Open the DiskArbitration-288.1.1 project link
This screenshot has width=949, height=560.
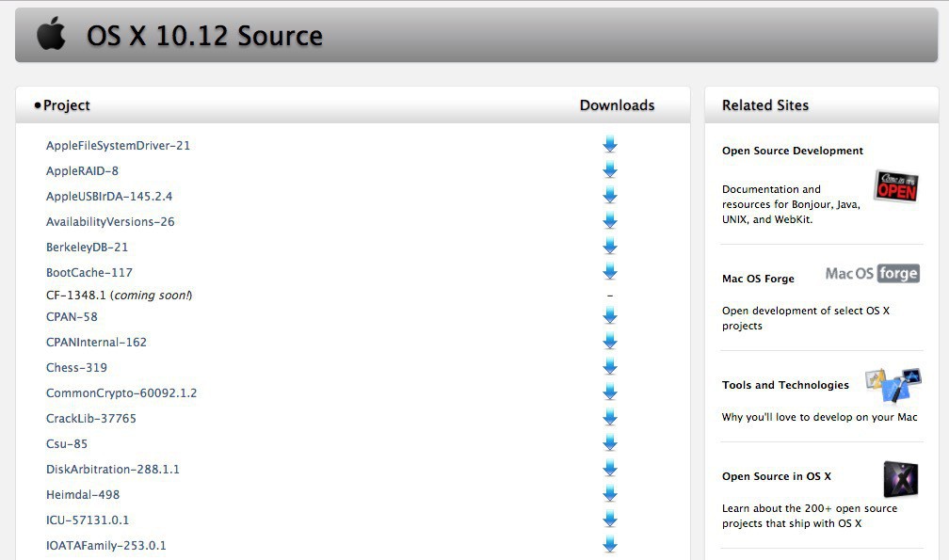click(x=113, y=469)
